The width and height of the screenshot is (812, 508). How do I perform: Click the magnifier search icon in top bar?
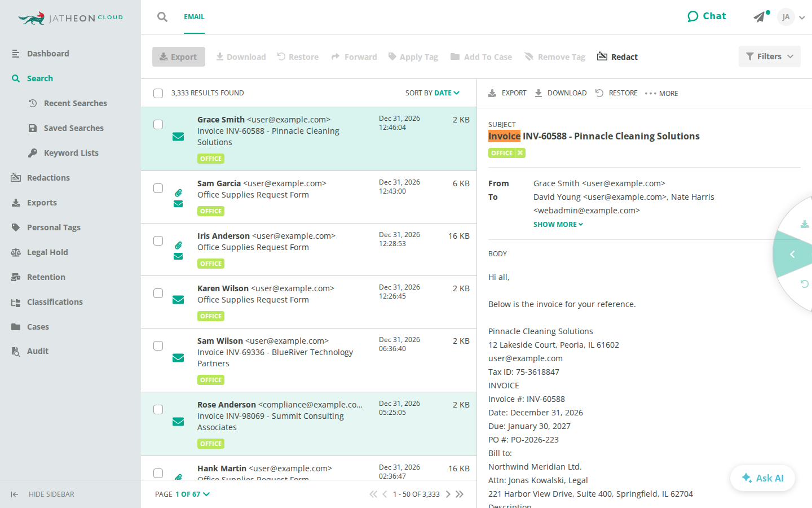point(162,17)
